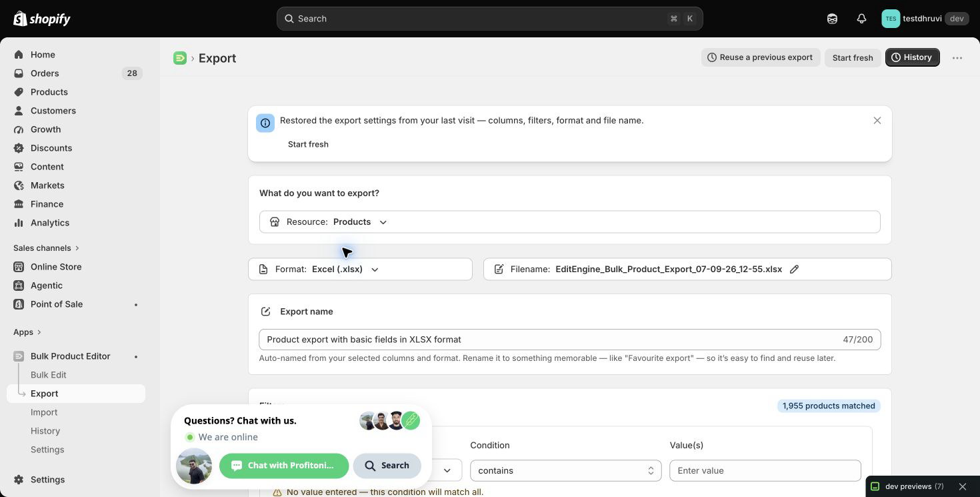Dismiss the restored settings banner
Screen dimensions: 980x497
(x=877, y=121)
